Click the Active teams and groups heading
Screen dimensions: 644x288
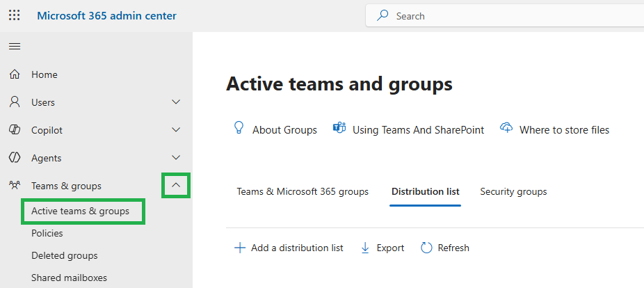[x=339, y=83]
